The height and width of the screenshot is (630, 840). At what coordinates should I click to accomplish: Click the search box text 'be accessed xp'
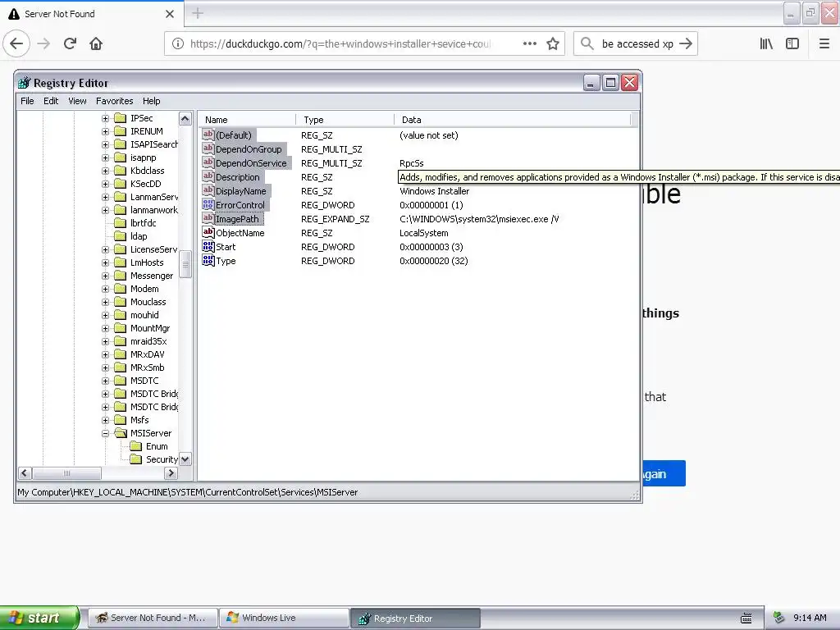[637, 44]
